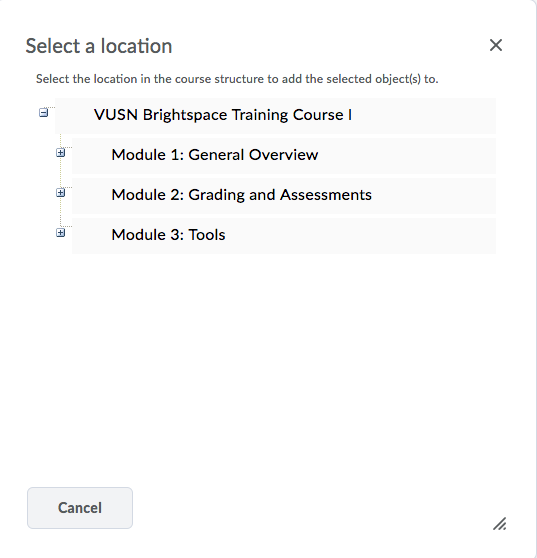This screenshot has height=558, width=537.
Task: Click the minus icon beside the course root
Action: pos(43,113)
